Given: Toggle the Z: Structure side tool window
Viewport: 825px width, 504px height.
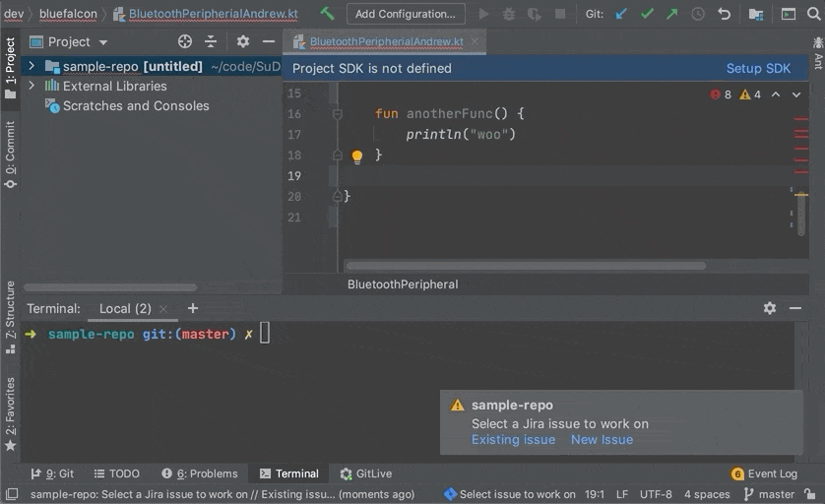Looking at the screenshot, I should (10, 317).
